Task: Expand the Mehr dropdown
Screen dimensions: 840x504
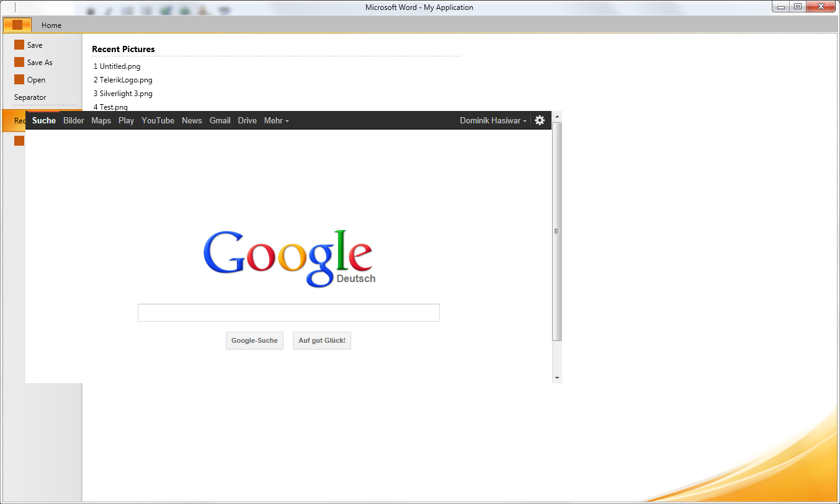Action: pos(277,120)
